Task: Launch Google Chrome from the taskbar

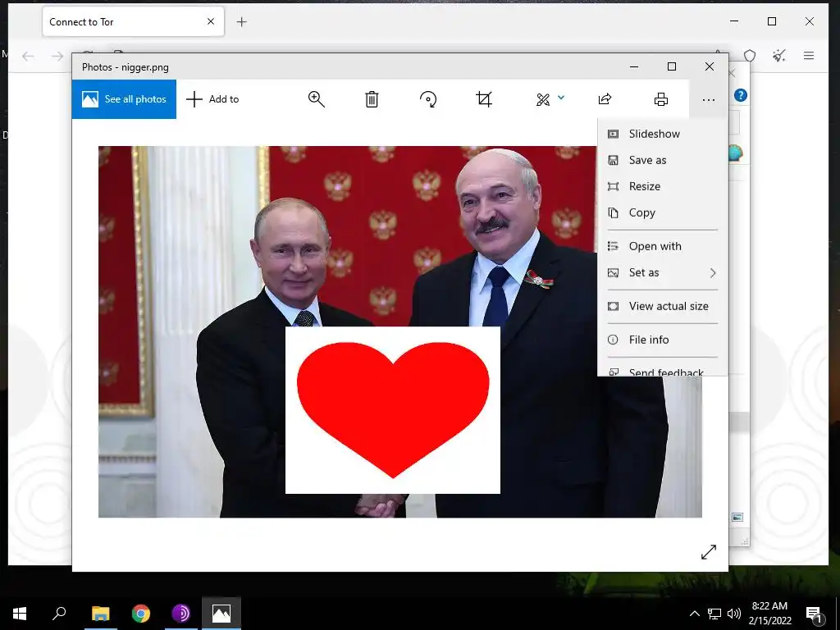Action: (141, 614)
